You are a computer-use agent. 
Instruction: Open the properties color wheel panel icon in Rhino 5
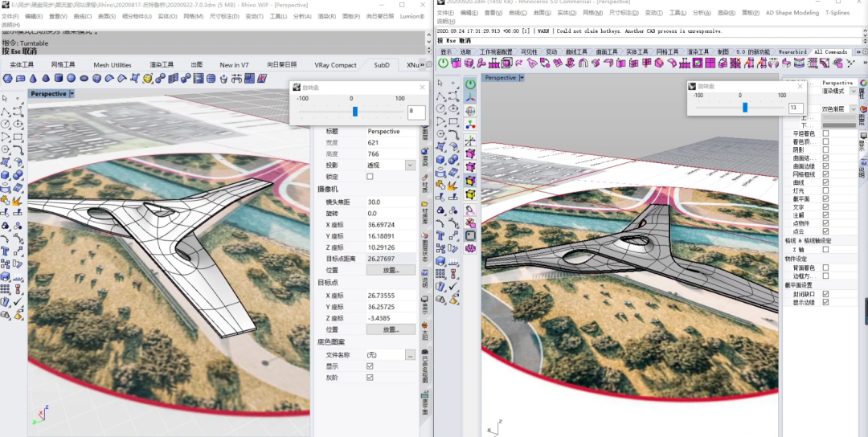click(862, 84)
